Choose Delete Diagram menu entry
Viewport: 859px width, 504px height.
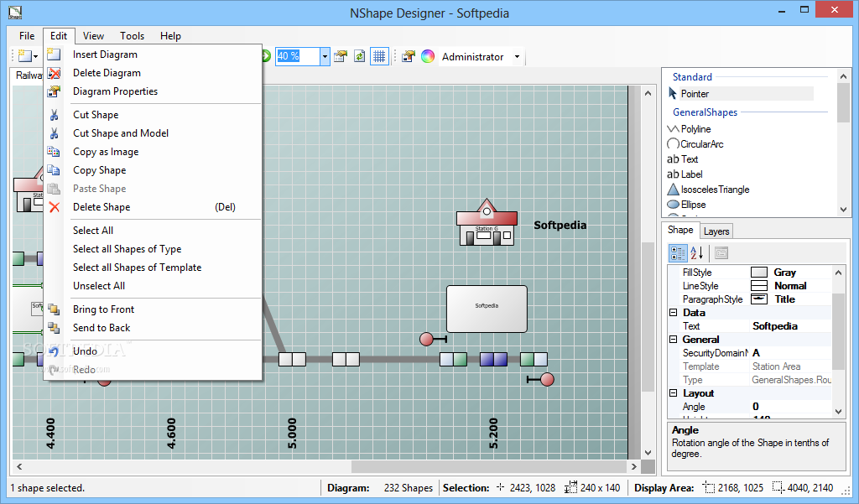point(107,73)
